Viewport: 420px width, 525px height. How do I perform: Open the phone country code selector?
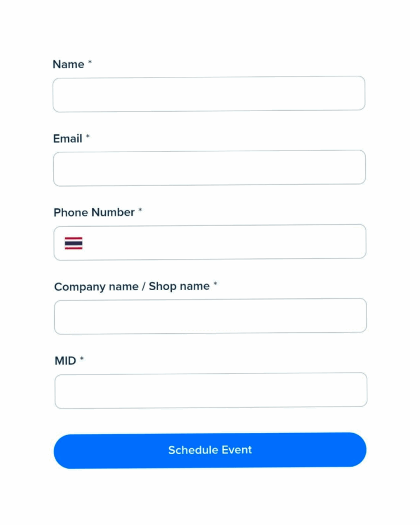tap(73, 243)
